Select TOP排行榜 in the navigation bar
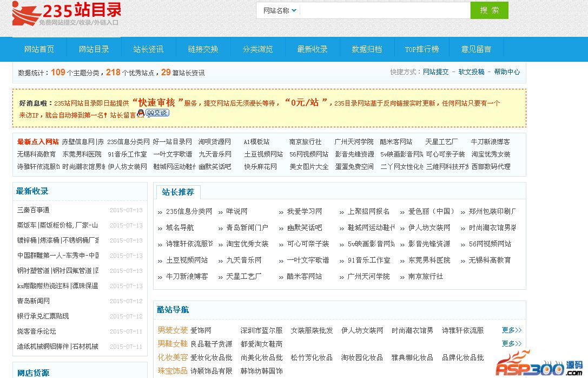 [422, 49]
